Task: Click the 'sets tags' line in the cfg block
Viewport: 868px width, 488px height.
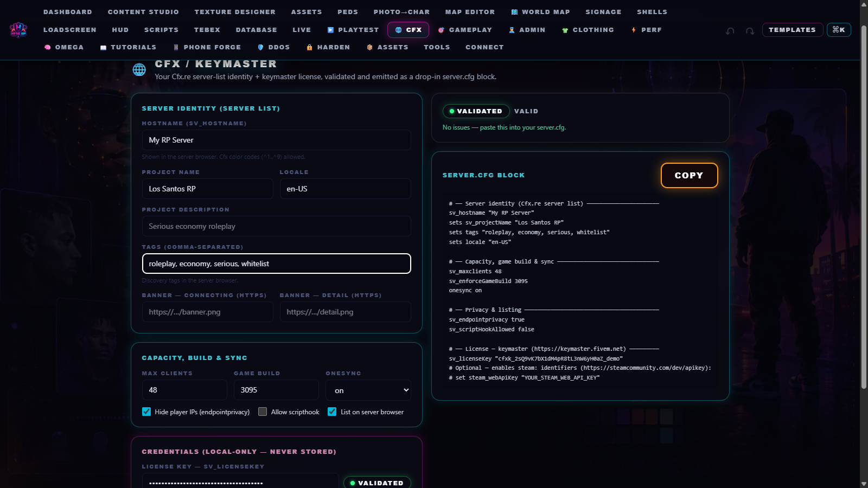Action: [529, 232]
